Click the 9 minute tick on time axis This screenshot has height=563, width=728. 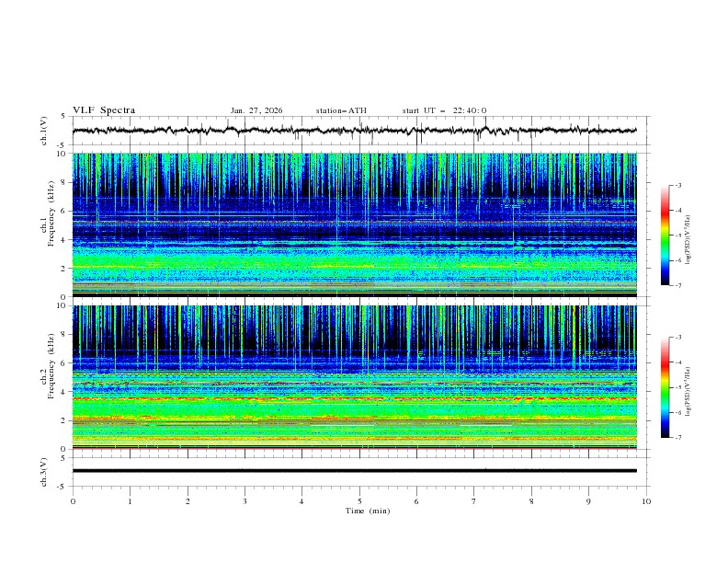coord(588,501)
